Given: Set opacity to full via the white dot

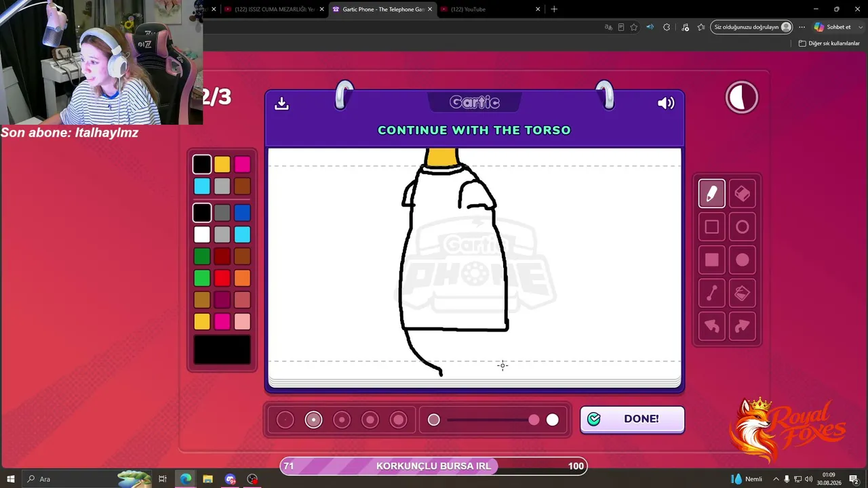Looking at the screenshot, I should coord(553,420).
